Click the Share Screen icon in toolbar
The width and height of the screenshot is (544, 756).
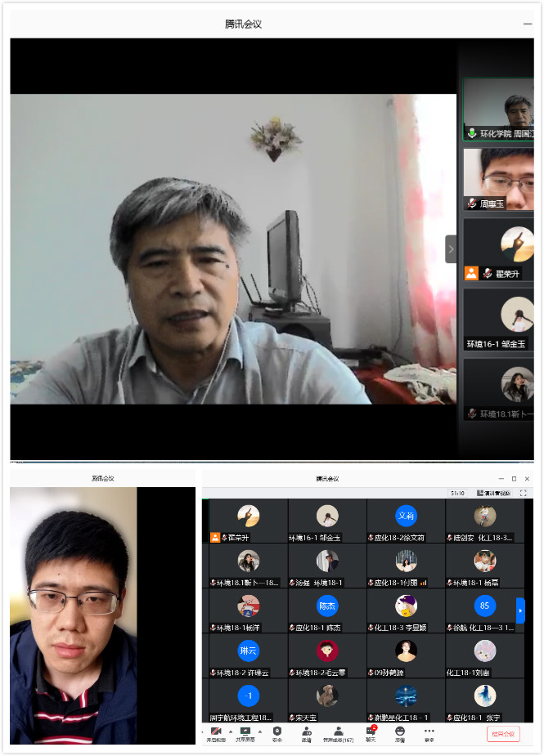coord(245,730)
